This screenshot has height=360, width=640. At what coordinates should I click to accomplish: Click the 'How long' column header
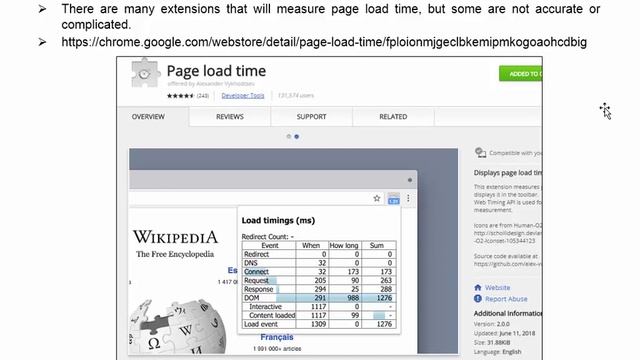pos(344,245)
